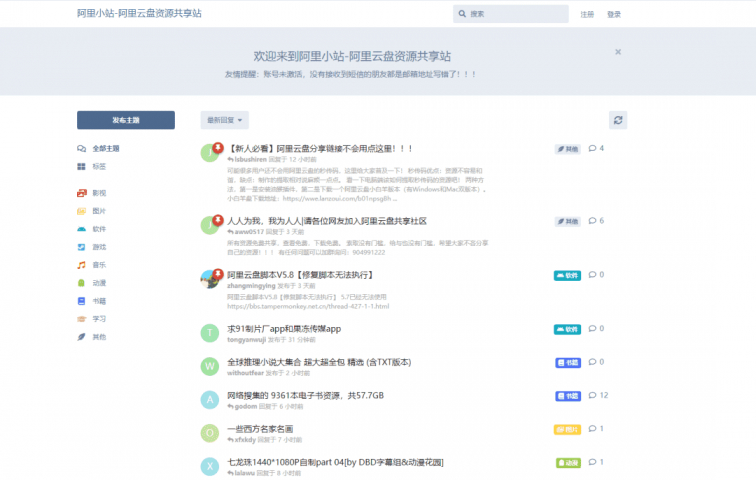Click yellow 图片 tag on 名家名画 post
Screen dimensions: 756x480
coord(567,429)
